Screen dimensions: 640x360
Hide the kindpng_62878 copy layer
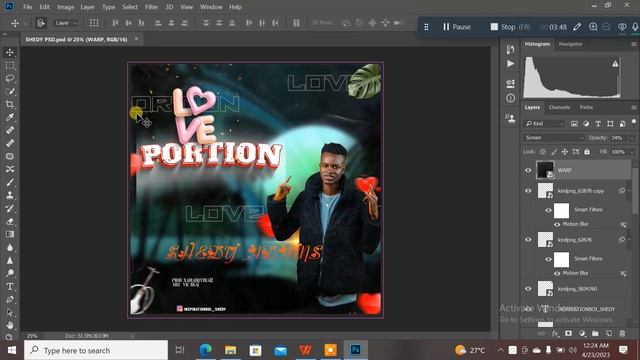point(528,191)
